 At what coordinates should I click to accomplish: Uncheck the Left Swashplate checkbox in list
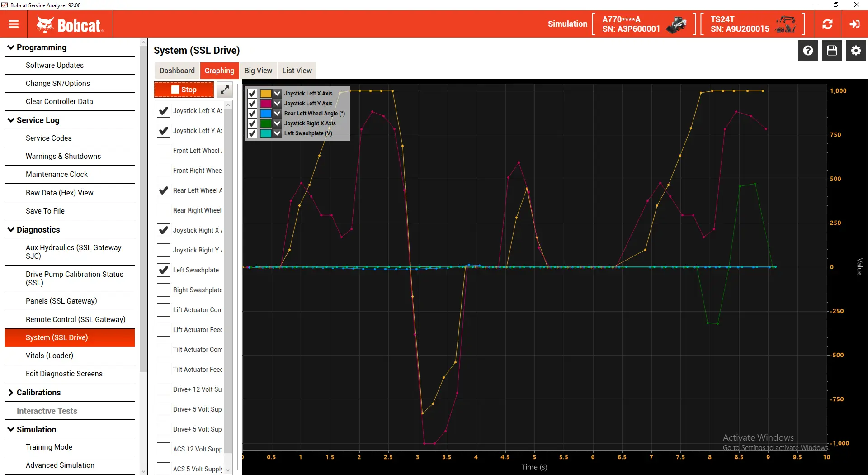pyautogui.click(x=163, y=270)
